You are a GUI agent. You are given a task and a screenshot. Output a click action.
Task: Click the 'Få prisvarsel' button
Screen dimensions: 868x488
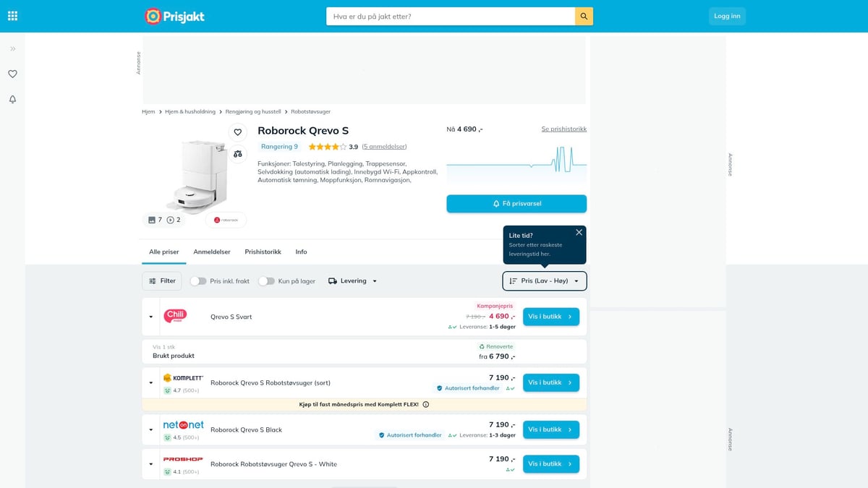click(x=516, y=204)
